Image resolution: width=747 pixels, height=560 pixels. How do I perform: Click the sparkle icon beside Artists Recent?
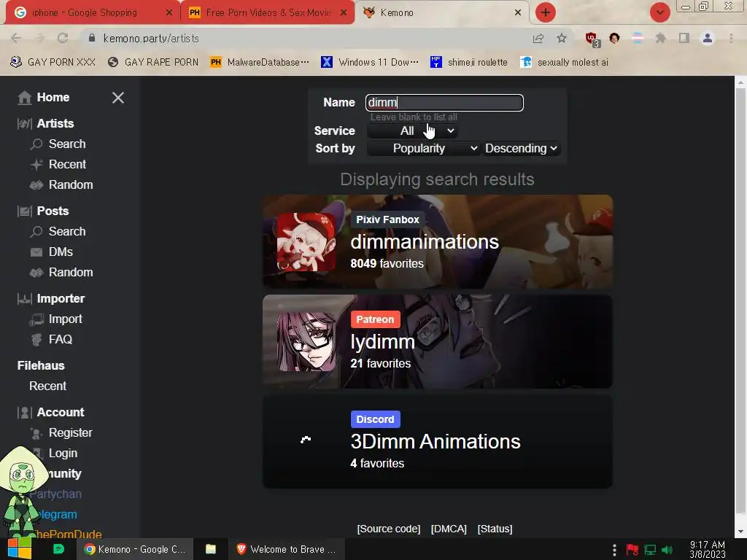[36, 165]
